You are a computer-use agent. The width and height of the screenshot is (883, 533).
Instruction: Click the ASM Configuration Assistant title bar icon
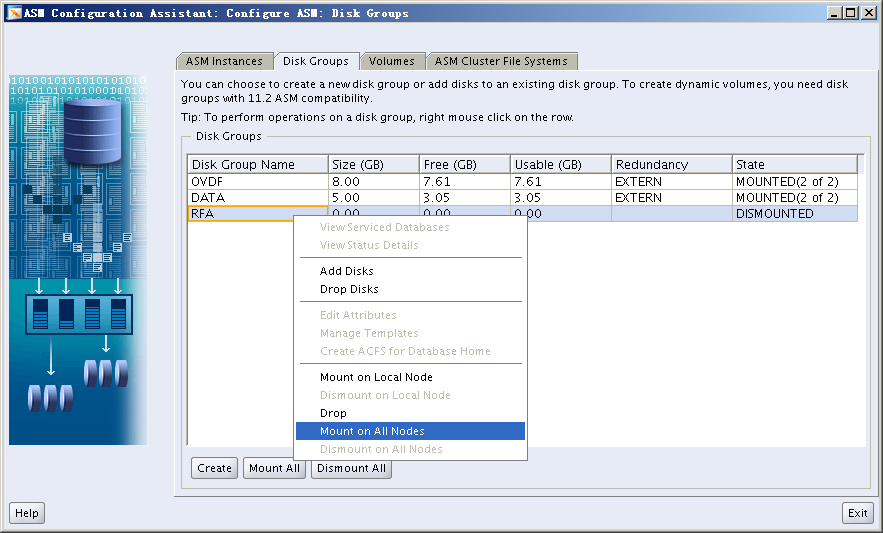click(x=13, y=13)
